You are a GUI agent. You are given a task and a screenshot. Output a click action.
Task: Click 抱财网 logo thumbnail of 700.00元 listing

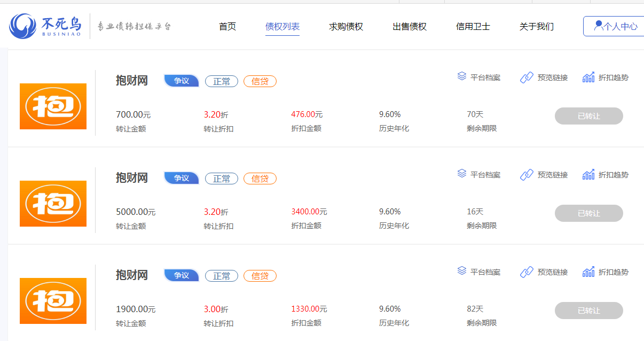tap(53, 106)
